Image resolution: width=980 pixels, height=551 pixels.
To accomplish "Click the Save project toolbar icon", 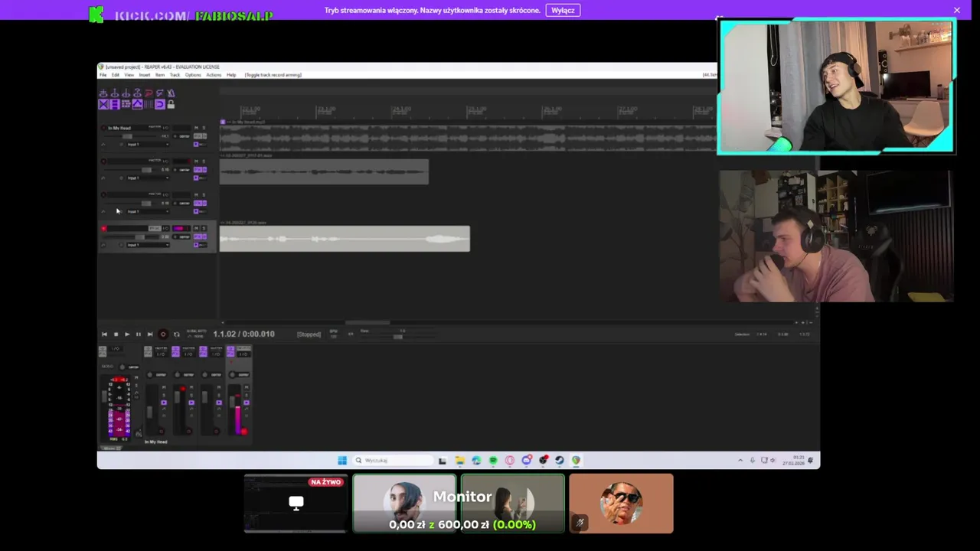I will coord(126,93).
